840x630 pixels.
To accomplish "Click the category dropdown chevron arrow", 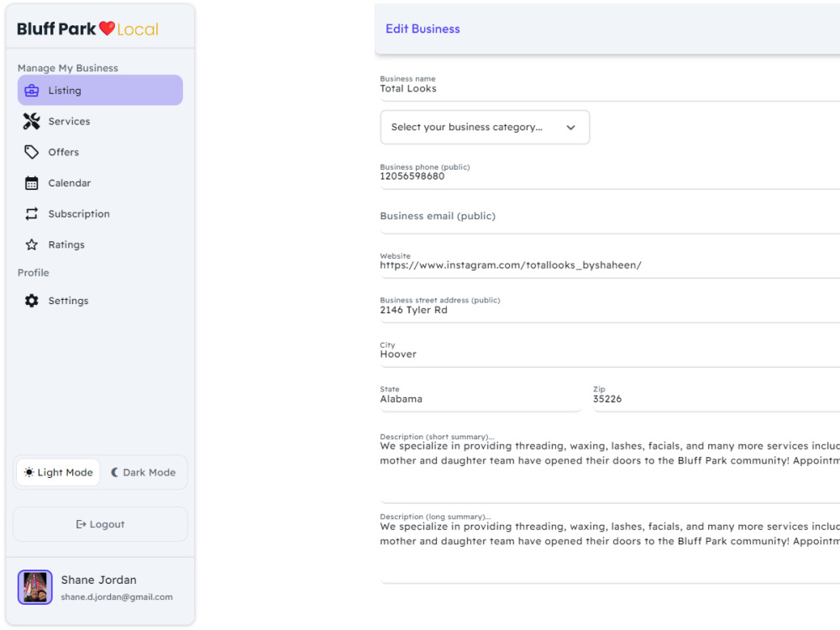I will [571, 128].
